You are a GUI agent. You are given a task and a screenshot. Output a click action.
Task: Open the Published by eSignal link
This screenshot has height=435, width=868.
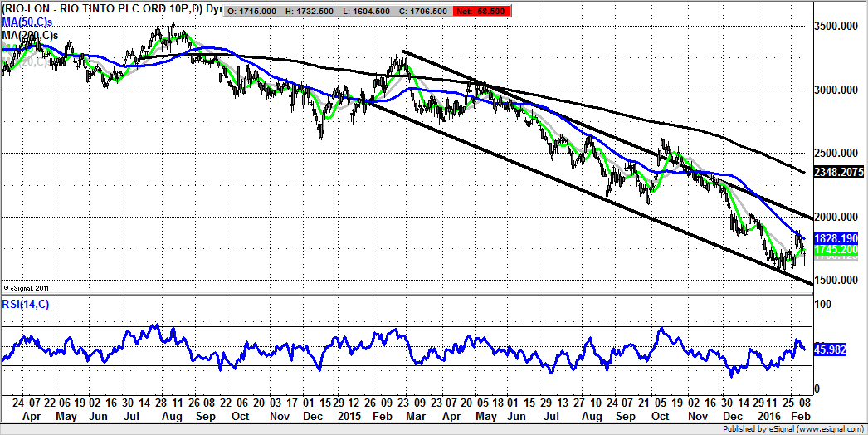point(797,429)
